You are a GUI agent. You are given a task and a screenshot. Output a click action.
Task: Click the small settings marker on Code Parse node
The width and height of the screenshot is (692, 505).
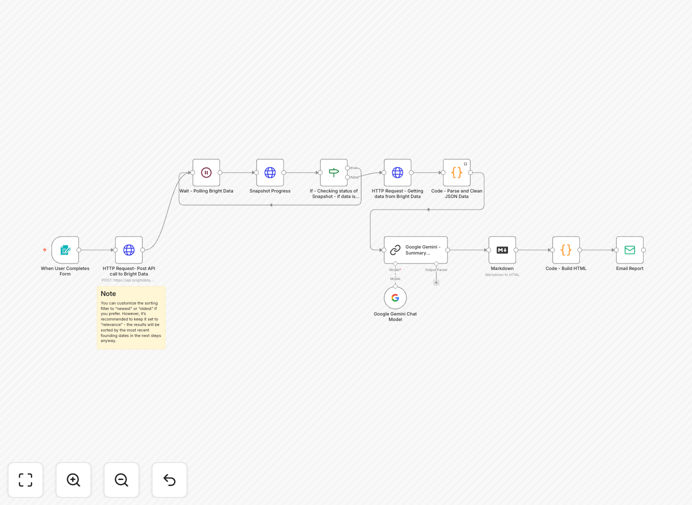click(x=465, y=164)
